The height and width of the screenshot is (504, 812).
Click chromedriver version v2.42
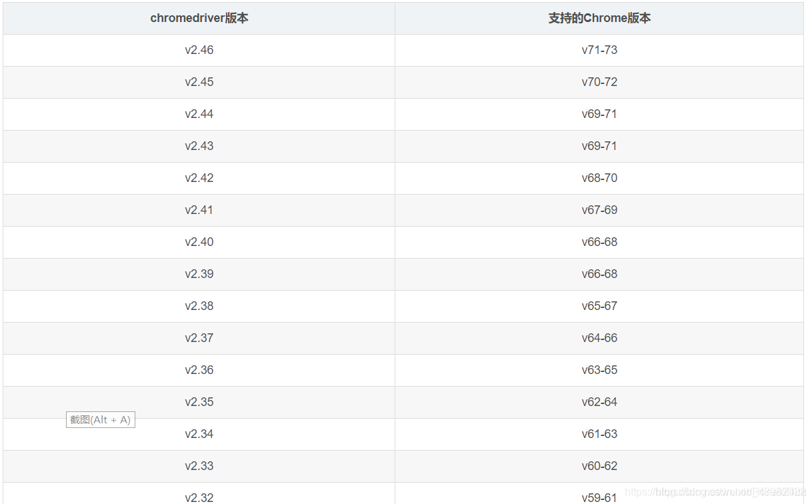pos(199,178)
